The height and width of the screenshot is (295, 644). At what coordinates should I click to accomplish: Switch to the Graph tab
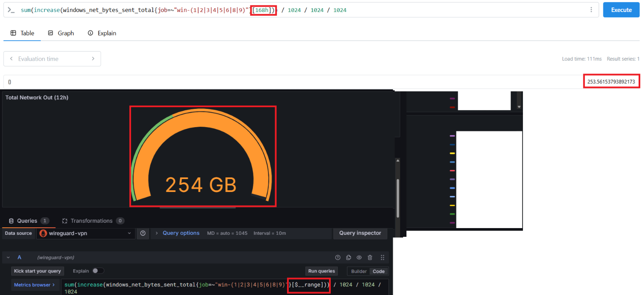[61, 33]
